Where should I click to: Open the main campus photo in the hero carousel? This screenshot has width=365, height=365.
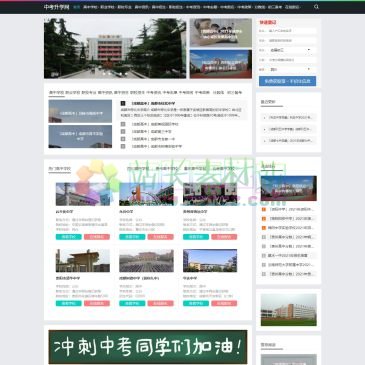tap(115, 48)
